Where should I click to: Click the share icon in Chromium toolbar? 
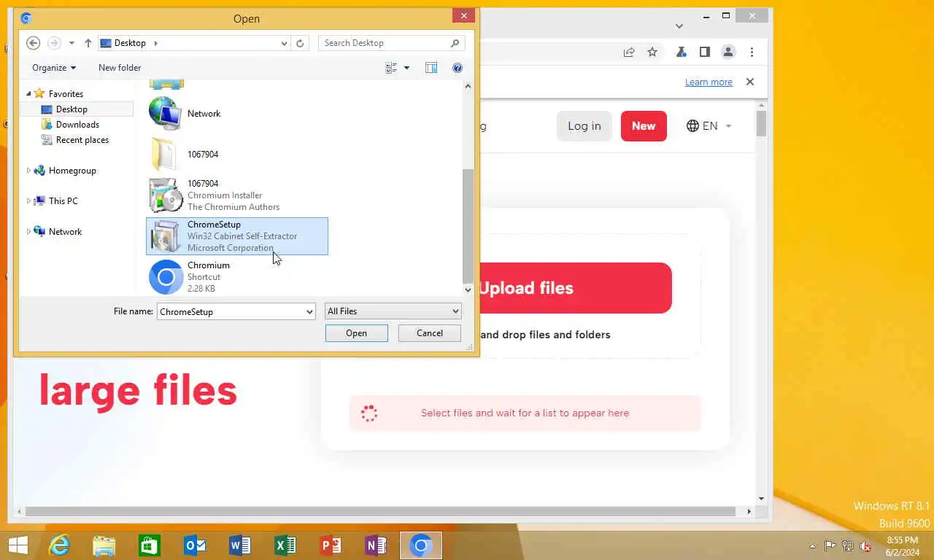pyautogui.click(x=629, y=52)
